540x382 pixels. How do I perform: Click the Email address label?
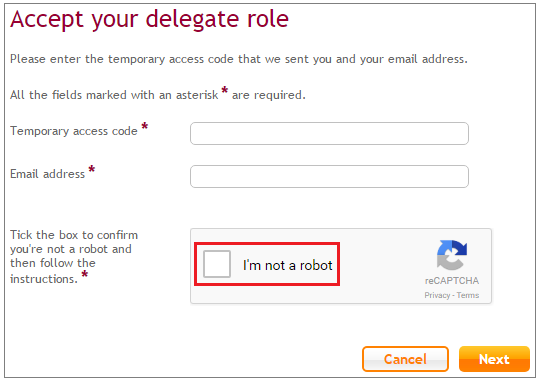tap(48, 174)
